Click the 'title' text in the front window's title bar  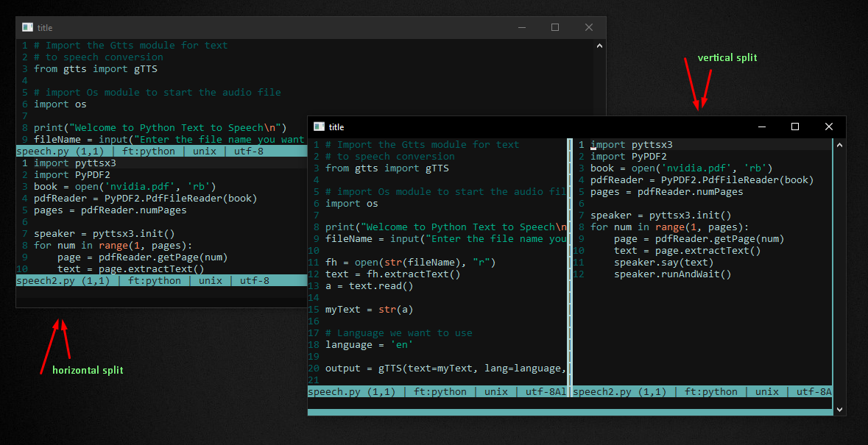pos(336,127)
